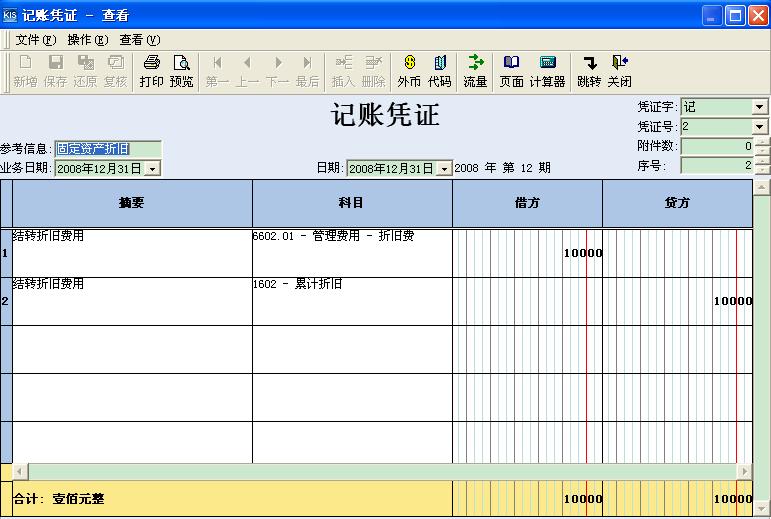Click the 跳转 (Jump) toolbar icon

pyautogui.click(x=589, y=72)
